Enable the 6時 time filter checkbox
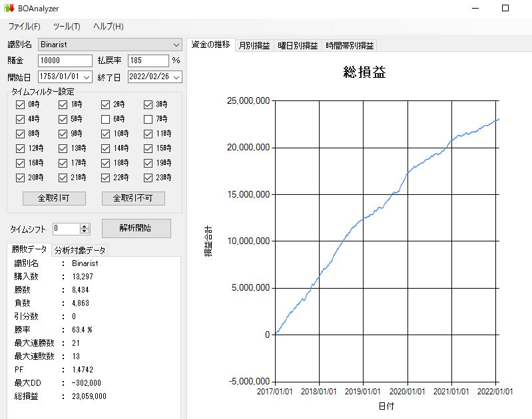The image size is (532, 419). click(105, 119)
